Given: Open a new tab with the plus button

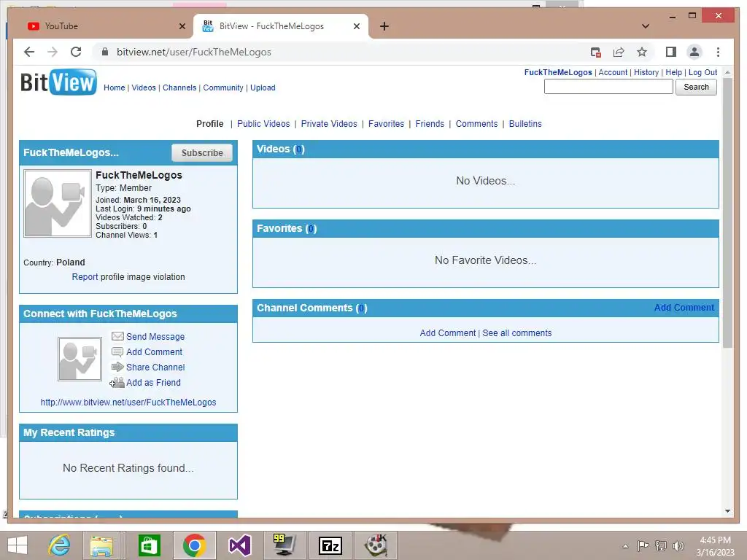Looking at the screenshot, I should point(384,26).
